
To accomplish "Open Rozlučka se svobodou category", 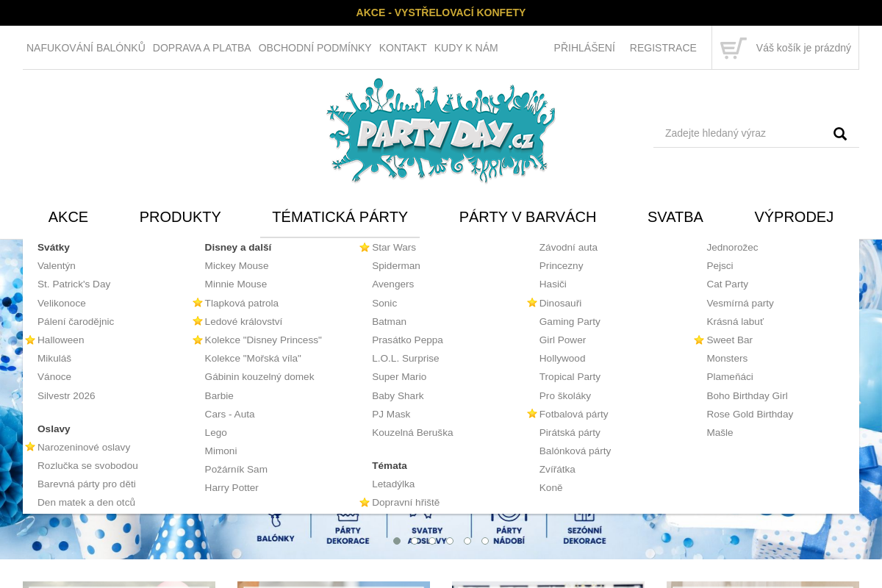I will pyautogui.click(x=87, y=465).
